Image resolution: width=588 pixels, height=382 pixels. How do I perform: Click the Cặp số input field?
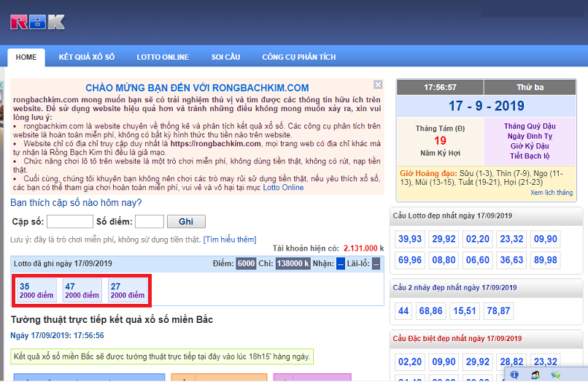(69, 221)
